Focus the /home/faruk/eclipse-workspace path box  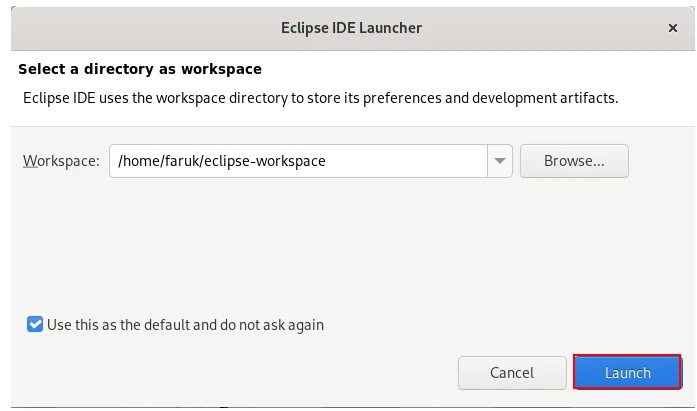[298, 161]
